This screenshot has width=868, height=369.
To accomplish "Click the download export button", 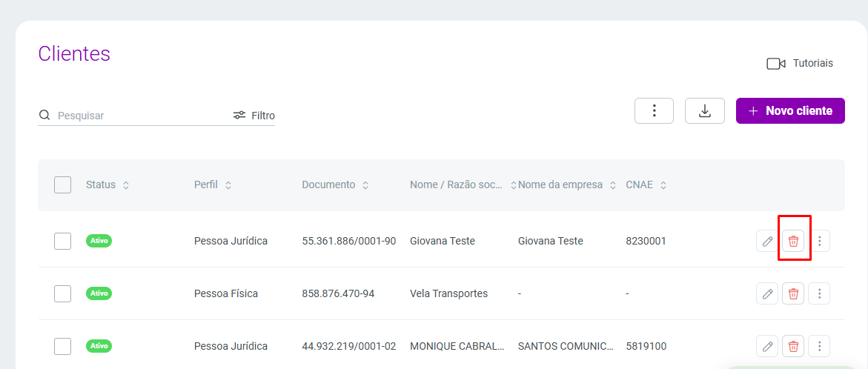I will tap(705, 110).
